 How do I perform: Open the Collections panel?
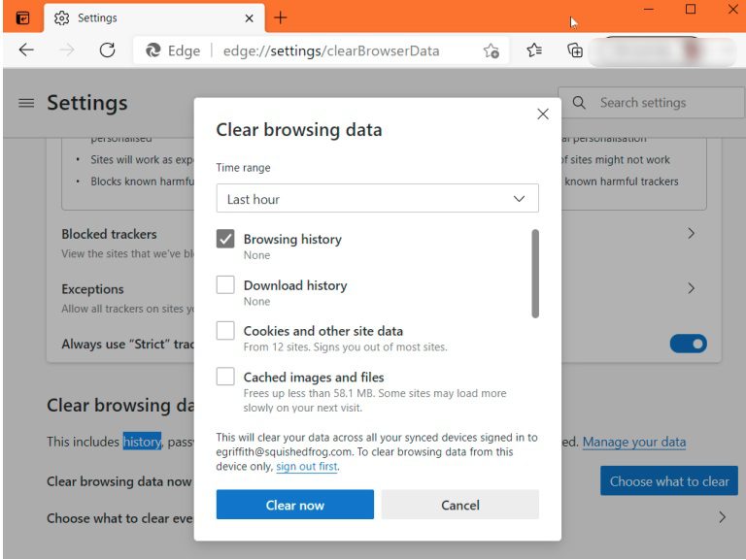[x=575, y=50]
